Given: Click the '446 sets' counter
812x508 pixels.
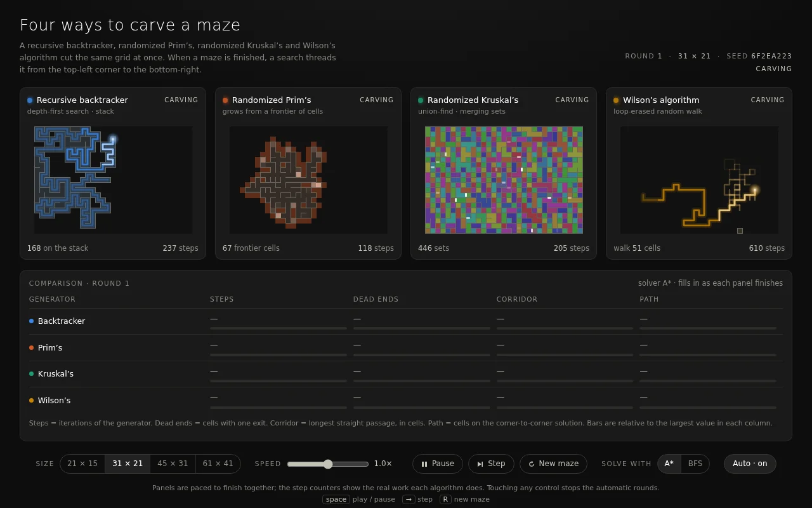Looking at the screenshot, I should (x=433, y=248).
